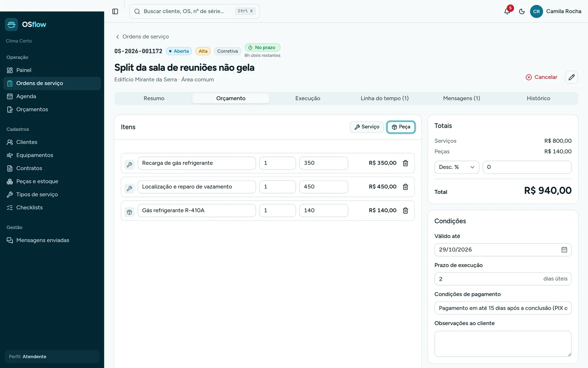Open Checklists in sidebar
The height and width of the screenshot is (368, 588).
(x=52, y=208)
